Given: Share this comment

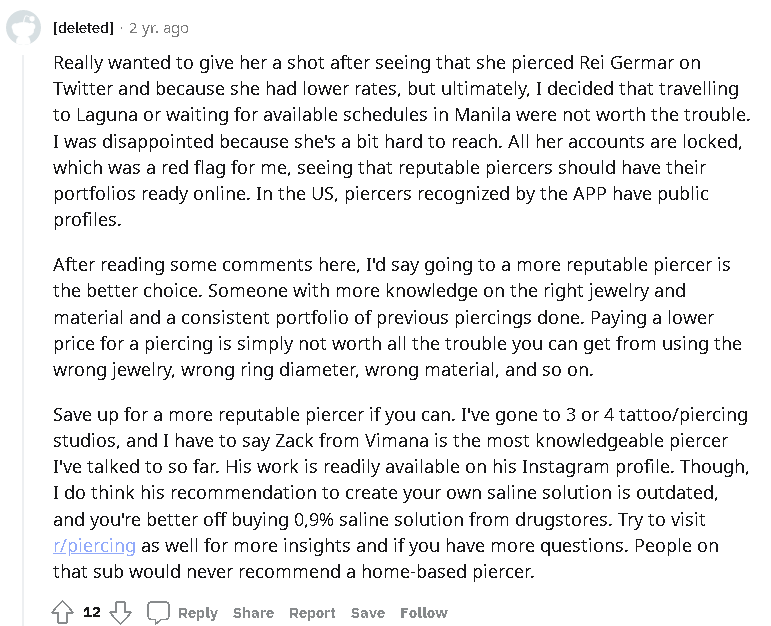Looking at the screenshot, I should pyautogui.click(x=253, y=613).
